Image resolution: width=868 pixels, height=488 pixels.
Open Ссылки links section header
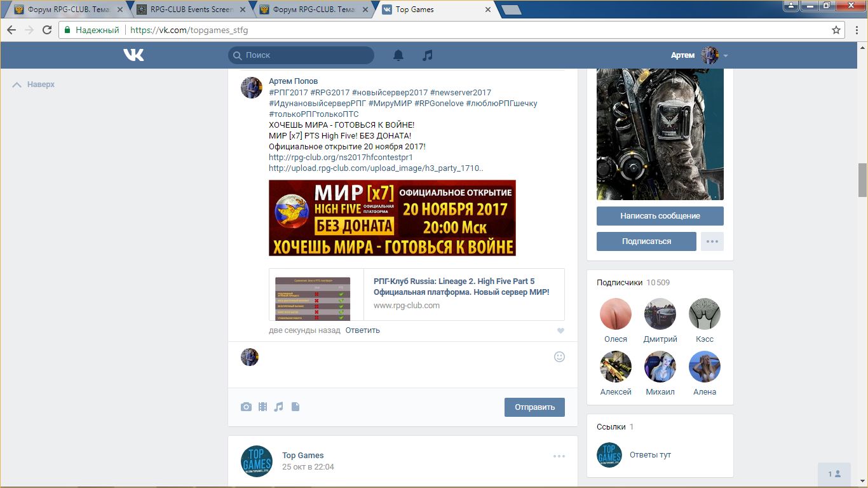(x=615, y=427)
